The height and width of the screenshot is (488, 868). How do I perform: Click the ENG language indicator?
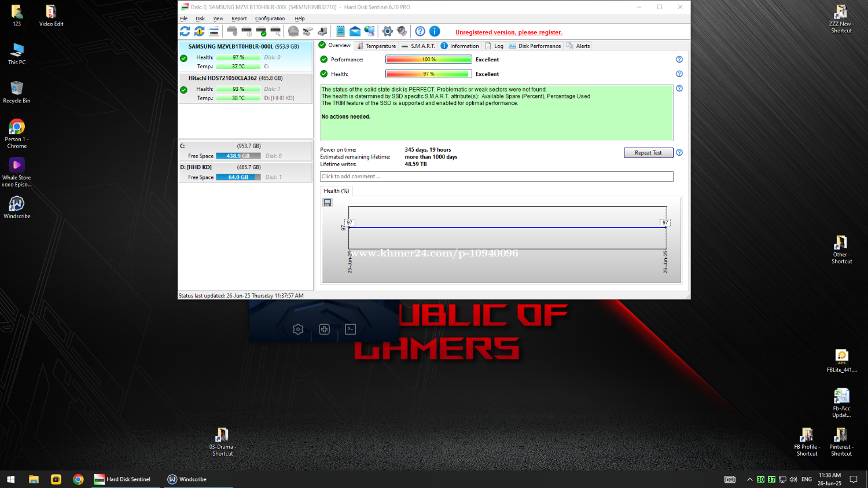(807, 479)
